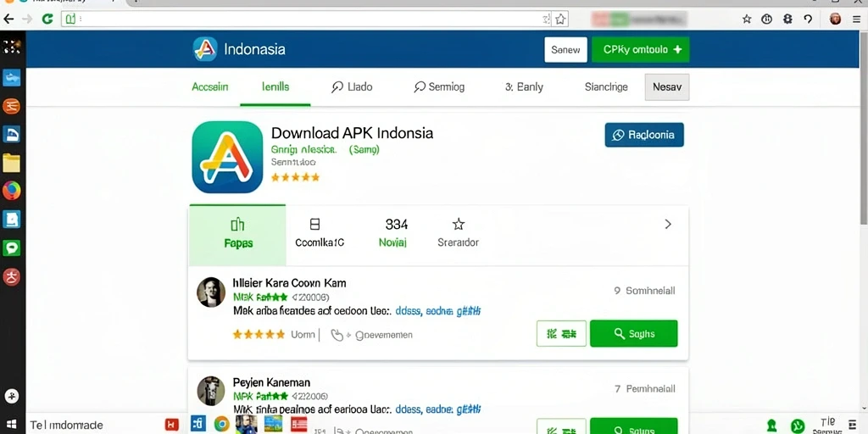The image size is (868, 434).
Task: Click the Windows Start button
Action: 12,426
